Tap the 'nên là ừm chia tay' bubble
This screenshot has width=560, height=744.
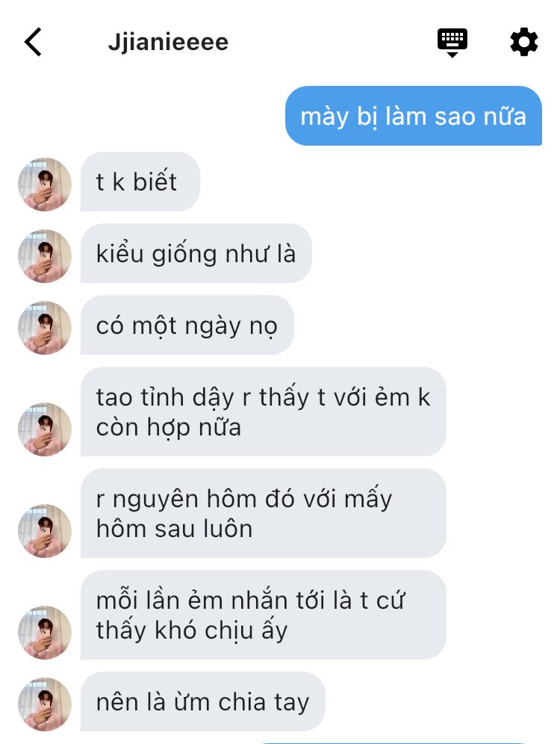(203, 701)
